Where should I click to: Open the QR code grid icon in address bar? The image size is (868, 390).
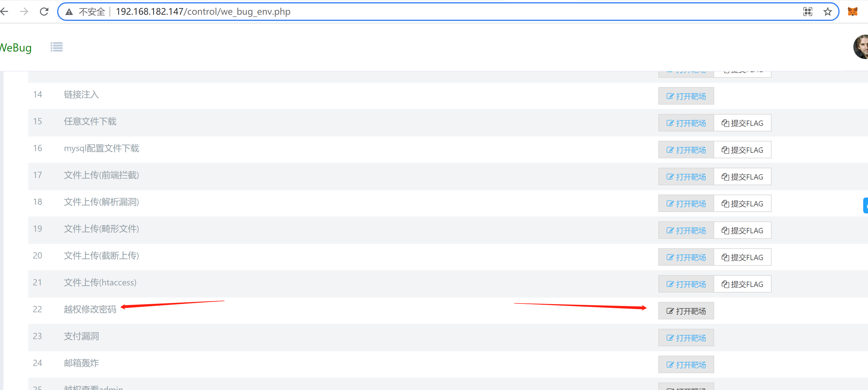click(807, 12)
